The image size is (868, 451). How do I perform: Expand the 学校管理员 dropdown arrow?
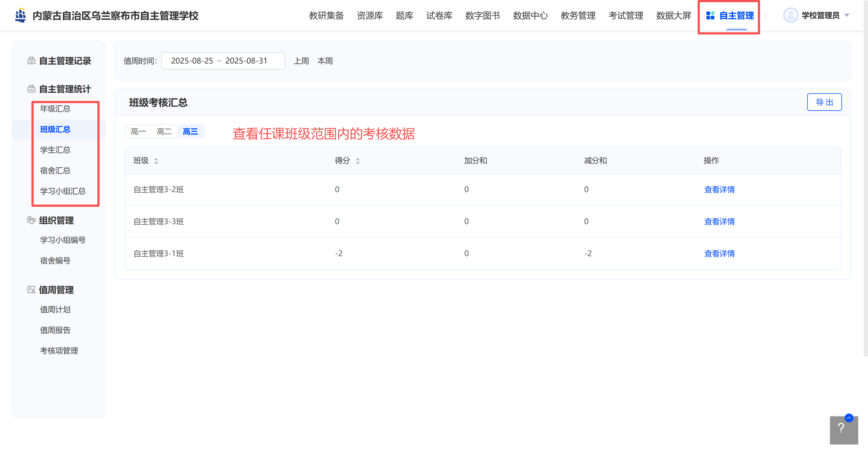[846, 15]
